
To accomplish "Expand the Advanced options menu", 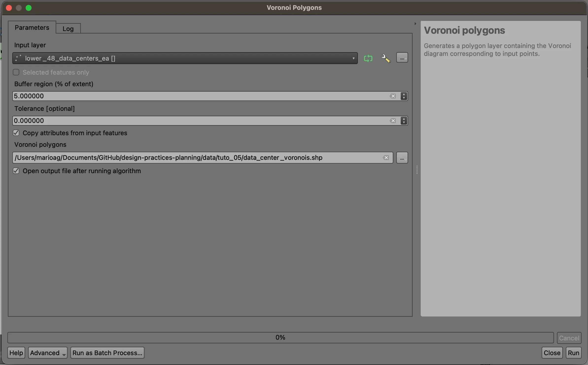I will click(x=47, y=352).
